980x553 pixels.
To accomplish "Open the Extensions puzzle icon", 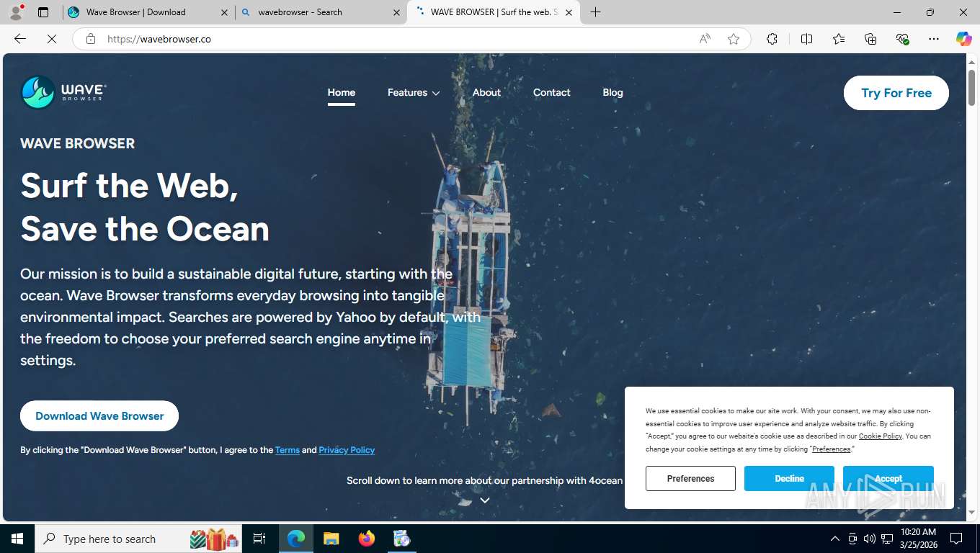I will tap(772, 39).
